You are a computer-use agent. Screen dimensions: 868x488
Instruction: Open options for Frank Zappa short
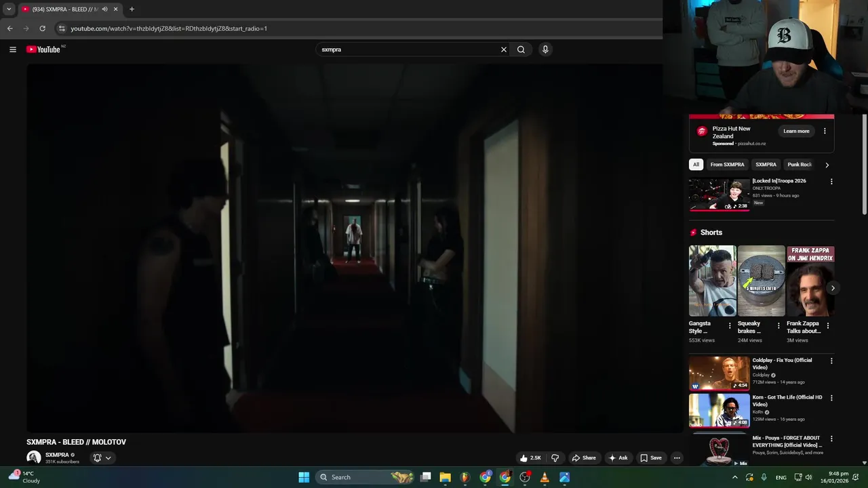pos(827,326)
